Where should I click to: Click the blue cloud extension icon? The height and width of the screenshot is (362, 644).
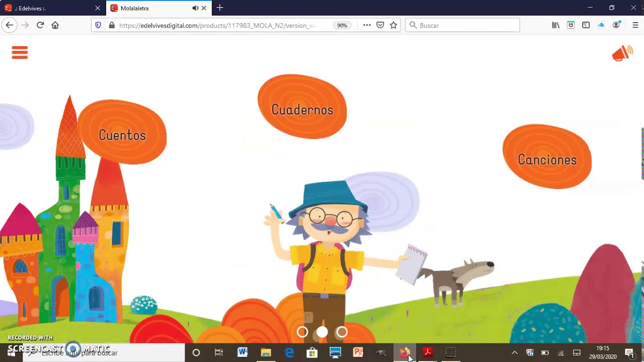tap(601, 25)
